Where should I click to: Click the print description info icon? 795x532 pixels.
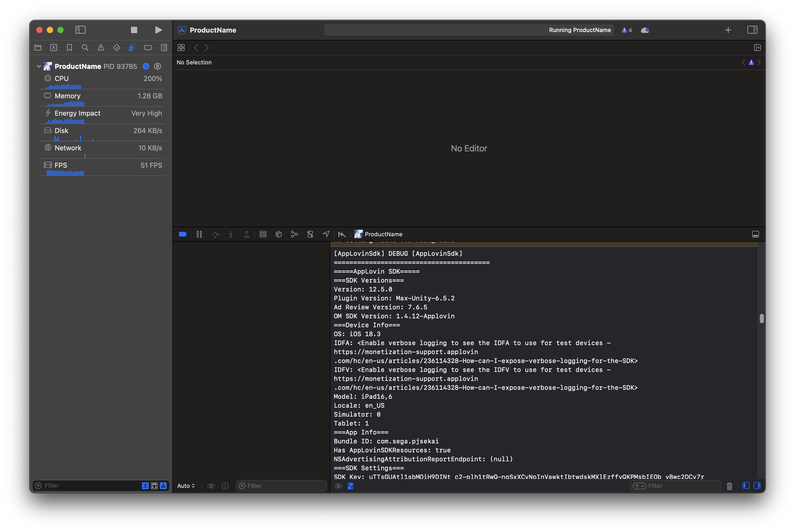pyautogui.click(x=225, y=485)
